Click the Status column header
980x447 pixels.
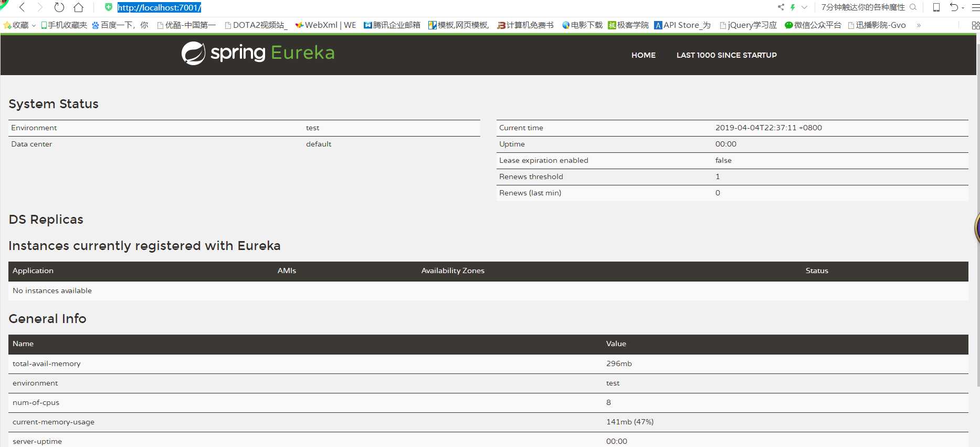817,271
